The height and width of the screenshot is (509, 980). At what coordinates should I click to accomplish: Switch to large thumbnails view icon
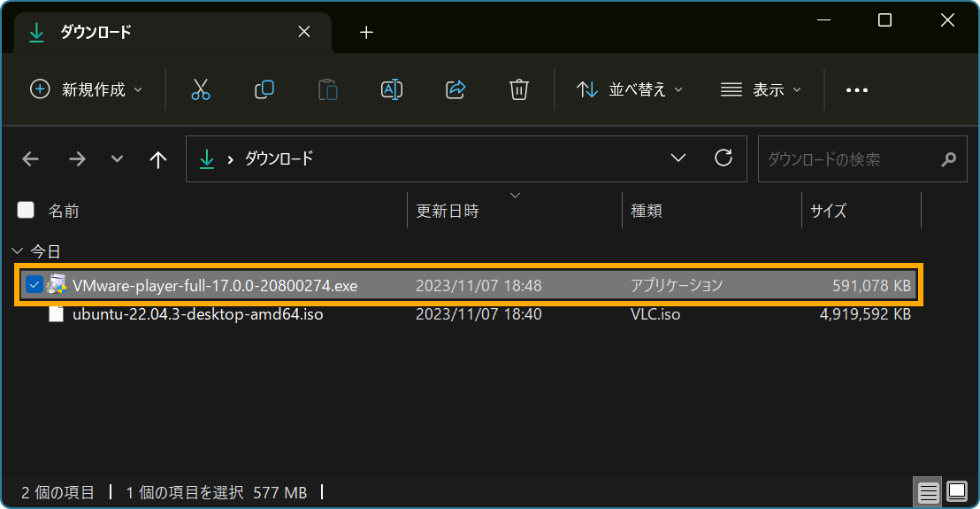pos(956,491)
